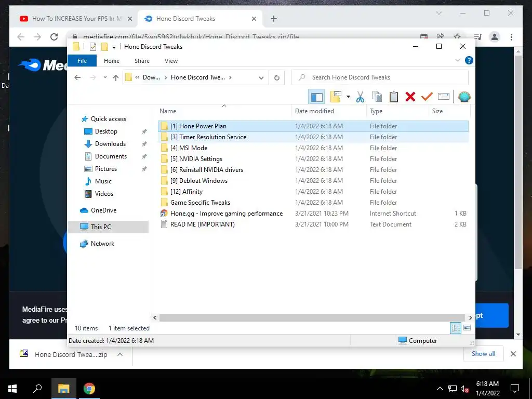Open the File ribbon tab
The height and width of the screenshot is (399, 532).
click(x=82, y=61)
